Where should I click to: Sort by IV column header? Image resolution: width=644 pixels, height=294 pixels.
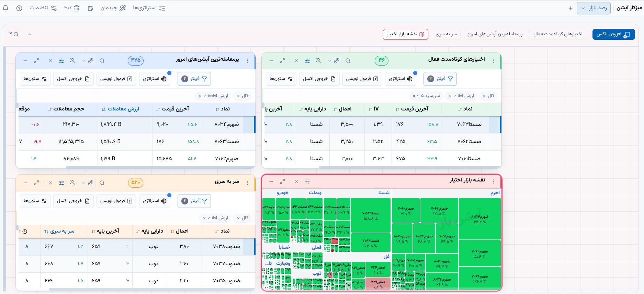point(373,109)
